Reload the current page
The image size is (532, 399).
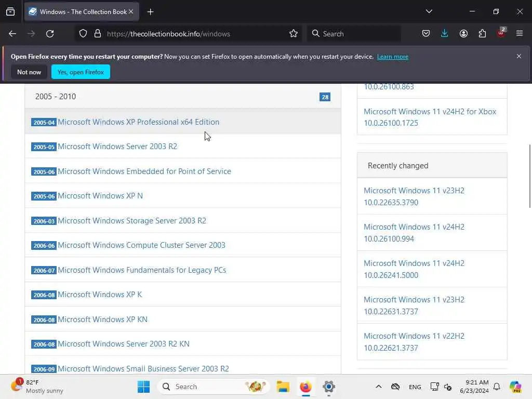[50, 34]
